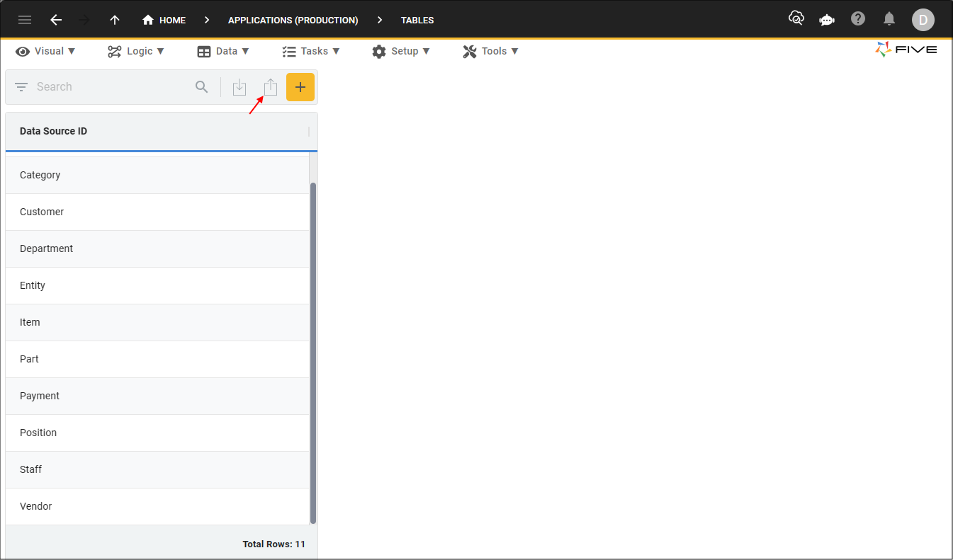
Task: Click the import tables icon
Action: click(239, 87)
